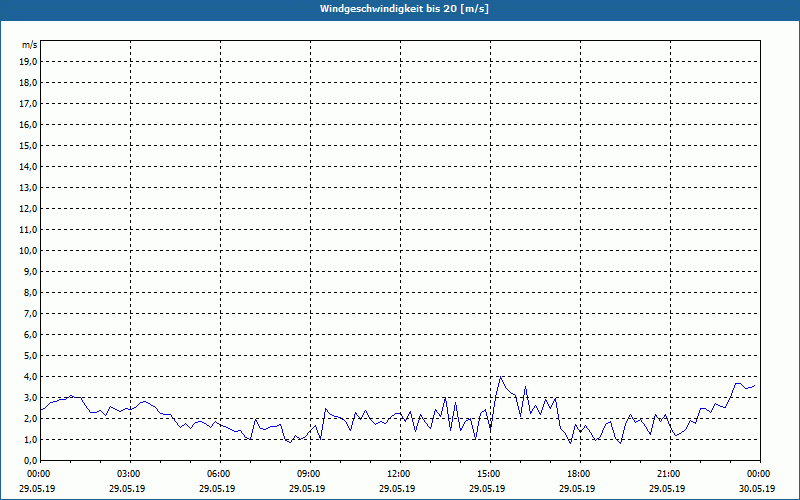
Task: Click the 11,0 y-axis value
Action: coord(29,230)
